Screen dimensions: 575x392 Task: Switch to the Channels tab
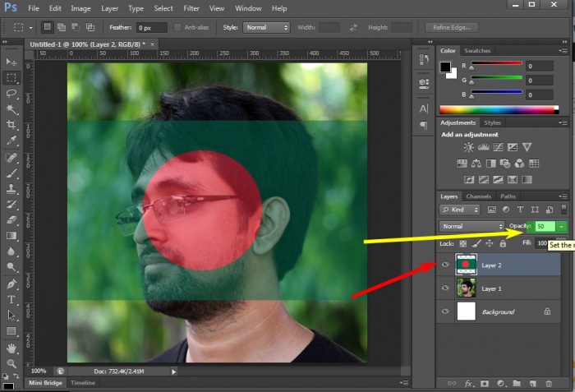[x=478, y=196]
